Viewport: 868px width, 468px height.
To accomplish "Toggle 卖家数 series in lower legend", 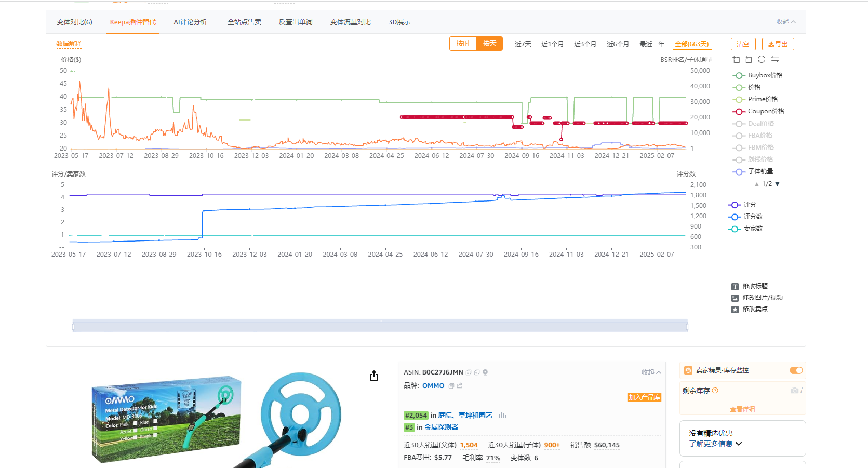I will point(746,229).
